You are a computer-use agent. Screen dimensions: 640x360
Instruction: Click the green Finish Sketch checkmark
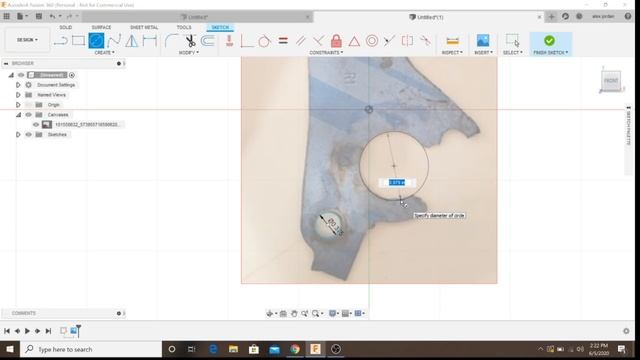click(549, 40)
